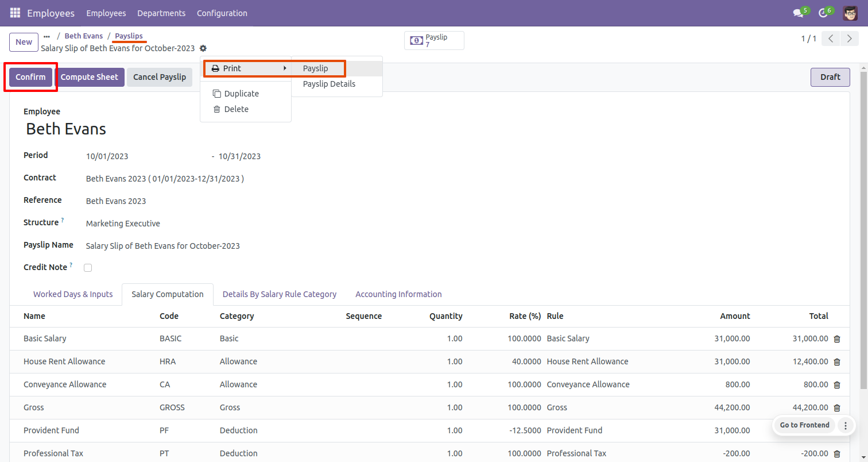Click the Compute Sheet button

pyautogui.click(x=90, y=77)
